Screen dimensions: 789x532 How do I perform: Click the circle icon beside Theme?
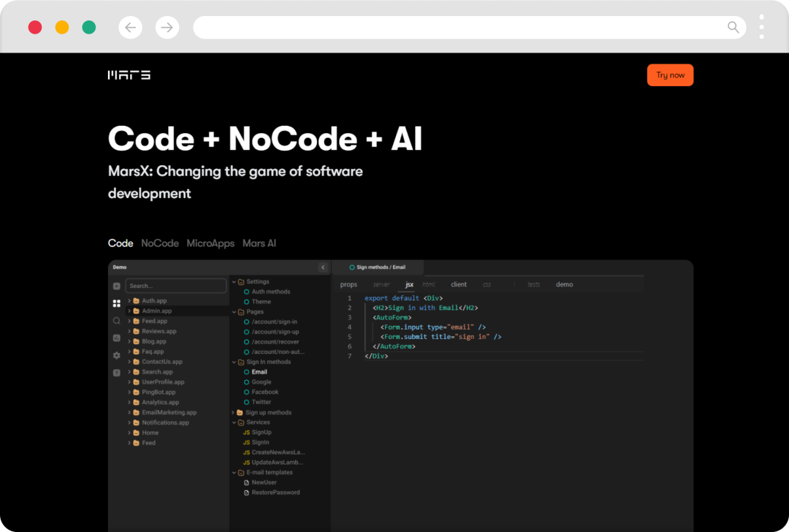(x=247, y=302)
